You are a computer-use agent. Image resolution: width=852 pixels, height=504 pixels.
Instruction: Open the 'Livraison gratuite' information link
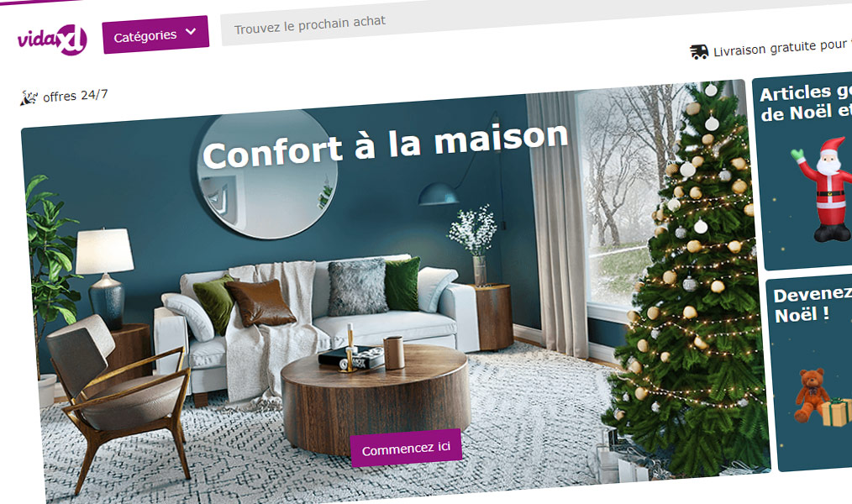781,48
